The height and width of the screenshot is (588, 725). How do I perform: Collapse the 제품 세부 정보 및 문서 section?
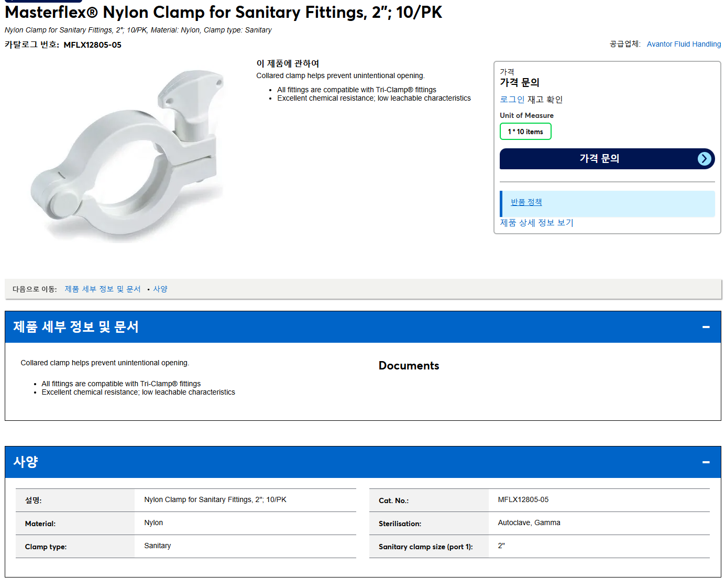point(706,327)
